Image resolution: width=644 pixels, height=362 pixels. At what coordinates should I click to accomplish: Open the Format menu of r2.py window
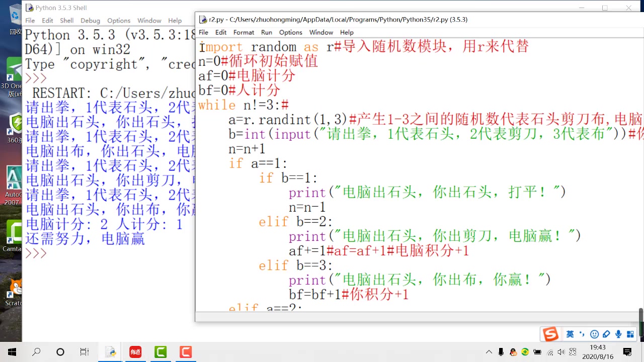point(244,32)
